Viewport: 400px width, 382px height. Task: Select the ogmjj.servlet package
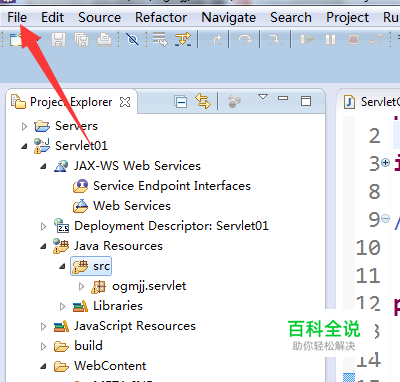click(149, 286)
